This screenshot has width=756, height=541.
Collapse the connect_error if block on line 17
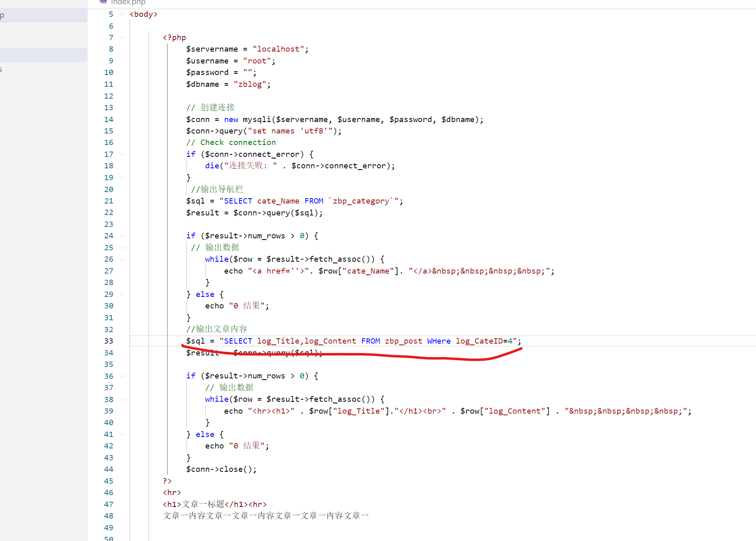pyautogui.click(x=122, y=154)
